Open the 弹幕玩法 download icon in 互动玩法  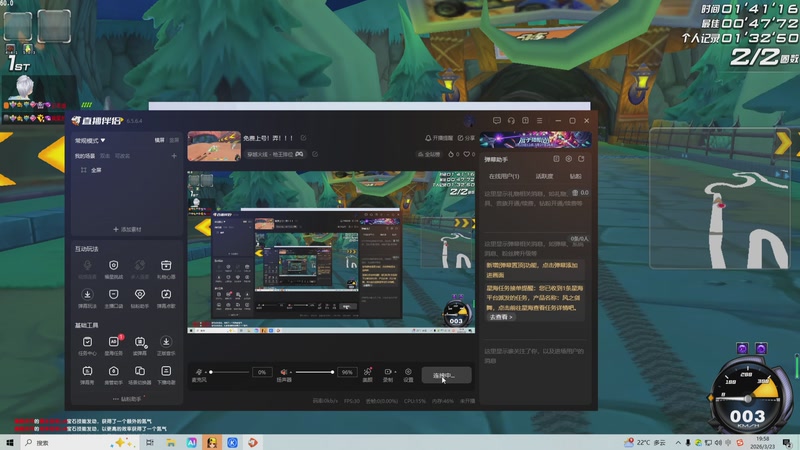[x=87, y=298]
